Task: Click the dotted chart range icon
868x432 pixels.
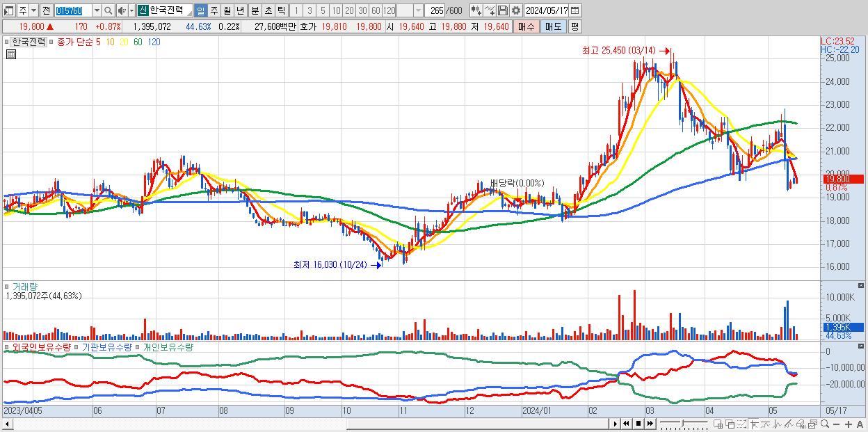Action: pos(741,424)
